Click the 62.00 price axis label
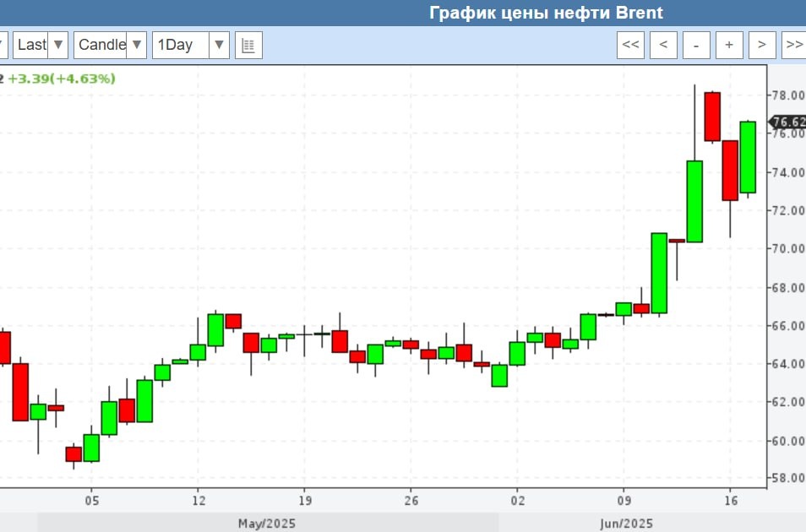The height and width of the screenshot is (532, 806). coord(790,402)
